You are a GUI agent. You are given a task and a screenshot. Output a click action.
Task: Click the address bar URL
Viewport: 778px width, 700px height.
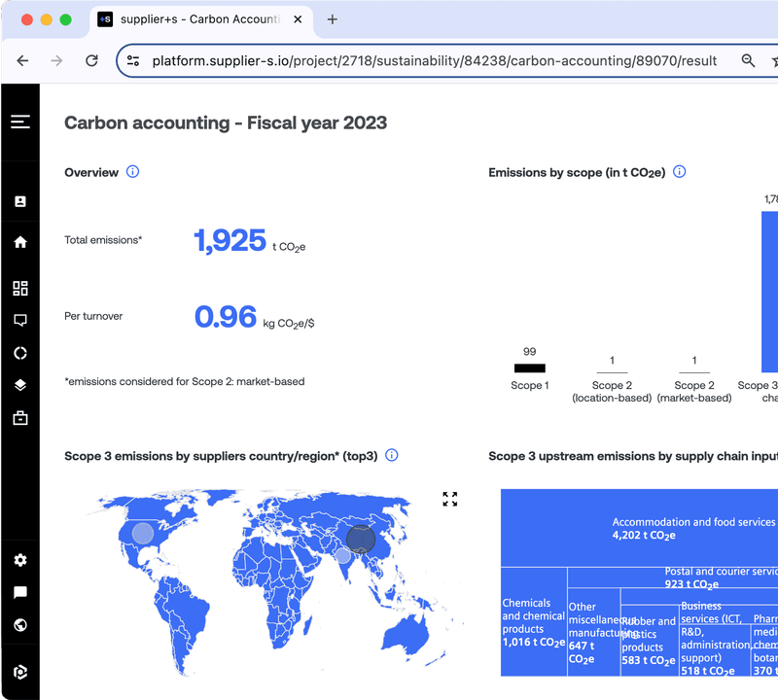pos(434,61)
